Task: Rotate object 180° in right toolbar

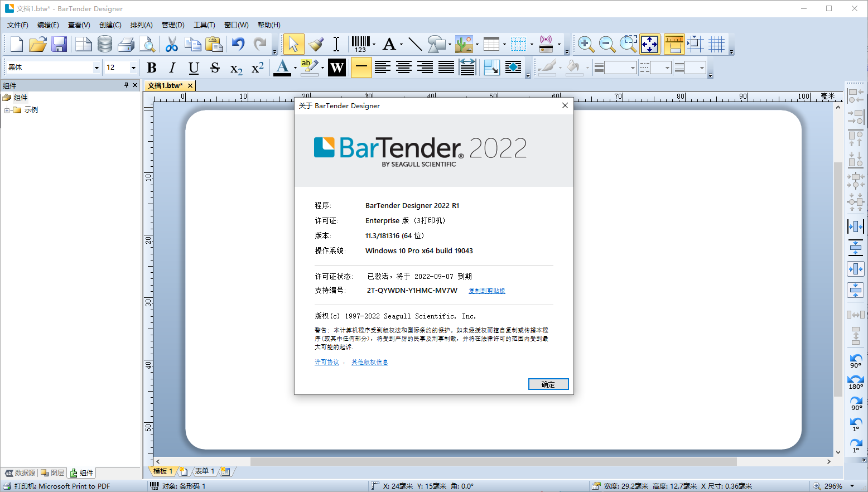Action: [856, 382]
